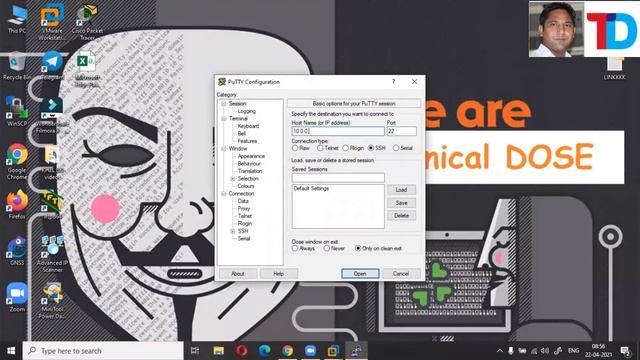Click the Load session button
This screenshot has width=640, height=360.
(401, 190)
